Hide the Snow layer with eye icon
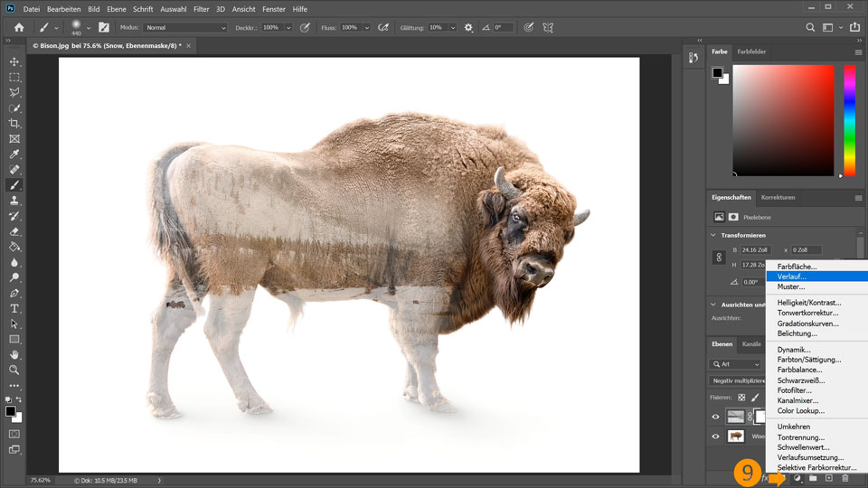The width and height of the screenshot is (868, 488). click(x=715, y=417)
